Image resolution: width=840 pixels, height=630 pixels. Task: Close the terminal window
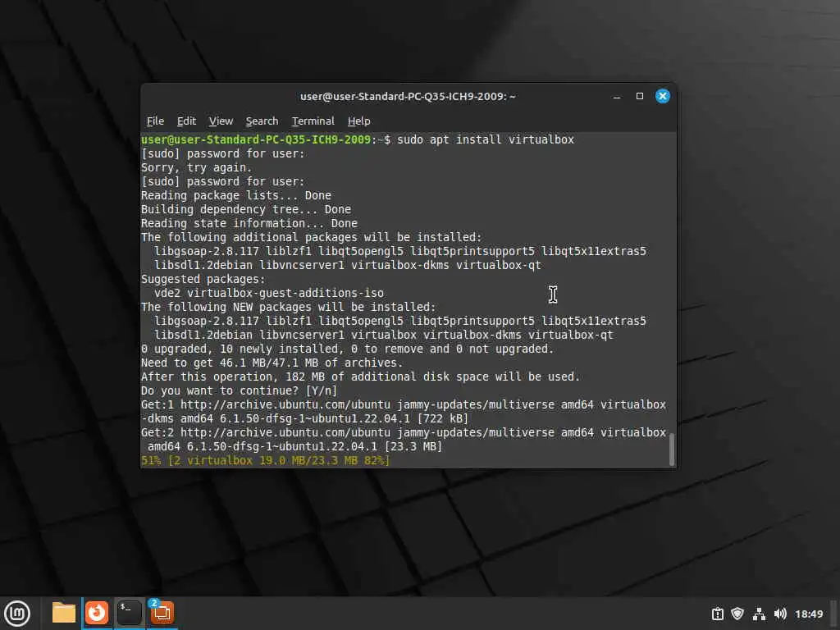tap(663, 96)
